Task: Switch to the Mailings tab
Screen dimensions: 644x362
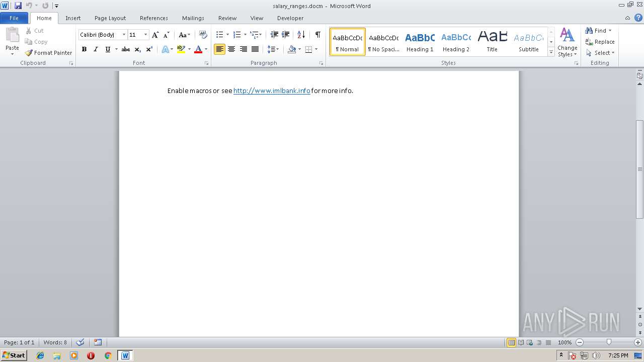Action: click(x=193, y=18)
